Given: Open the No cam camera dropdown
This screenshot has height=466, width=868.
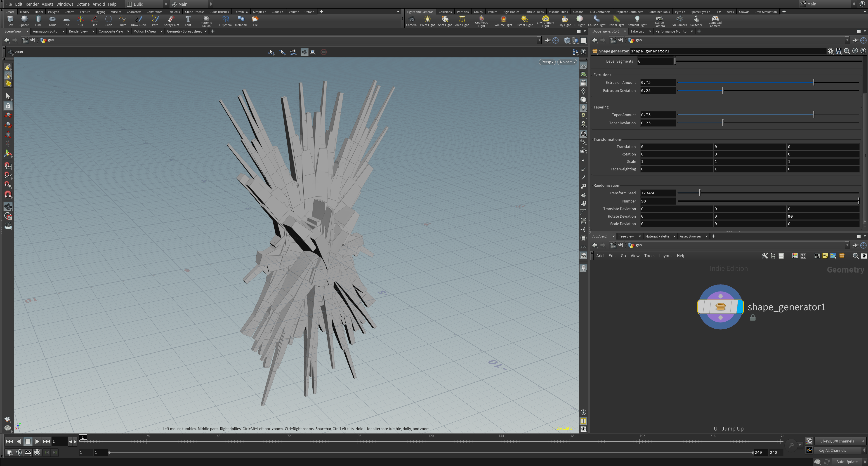Looking at the screenshot, I should click(x=567, y=62).
